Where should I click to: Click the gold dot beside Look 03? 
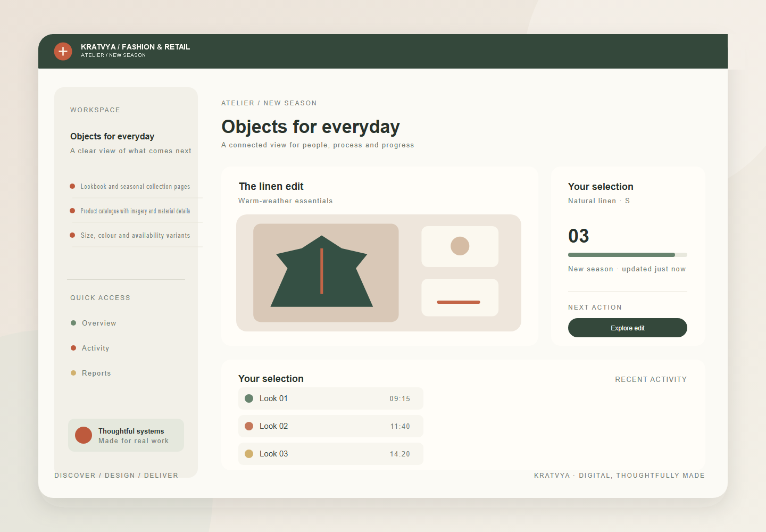(249, 454)
